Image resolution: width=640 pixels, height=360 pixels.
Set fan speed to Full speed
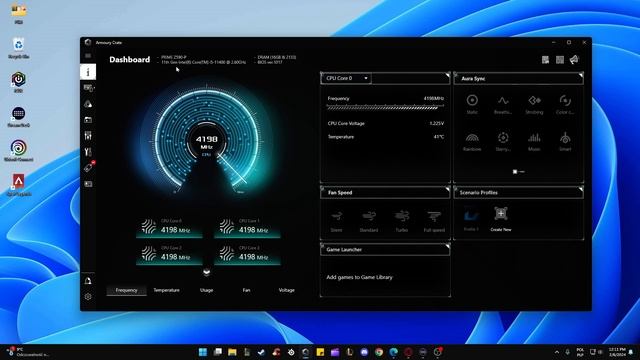coord(434,221)
